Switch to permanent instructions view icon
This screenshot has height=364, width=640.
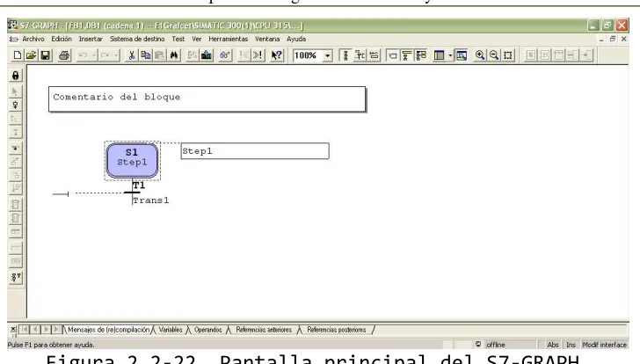374,55
